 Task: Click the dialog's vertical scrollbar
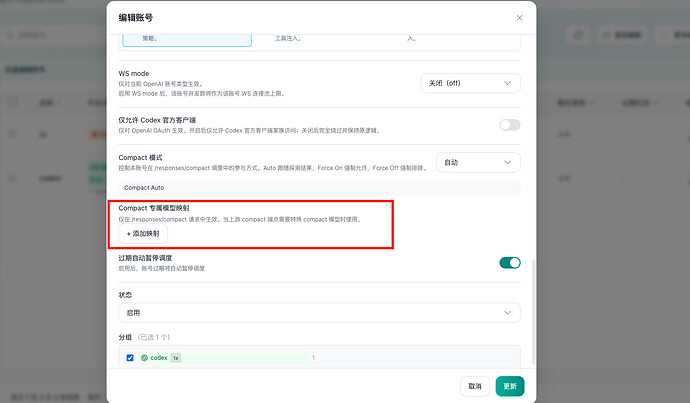[533, 311]
